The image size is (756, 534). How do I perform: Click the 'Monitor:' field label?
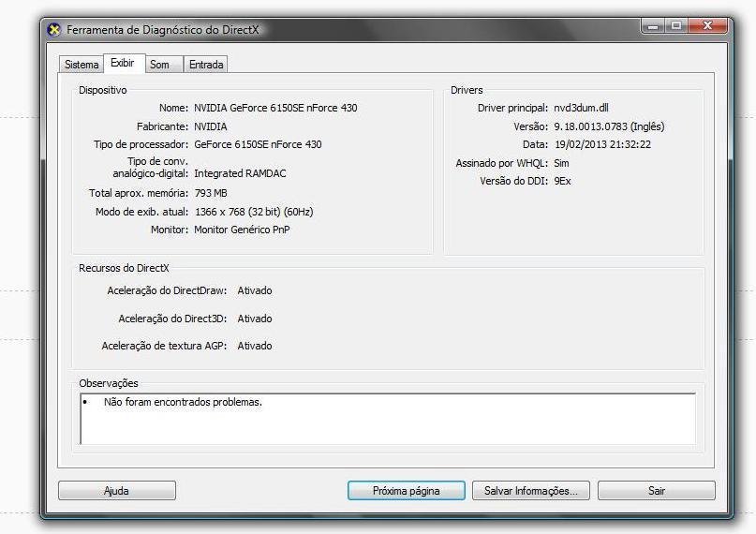[170, 230]
